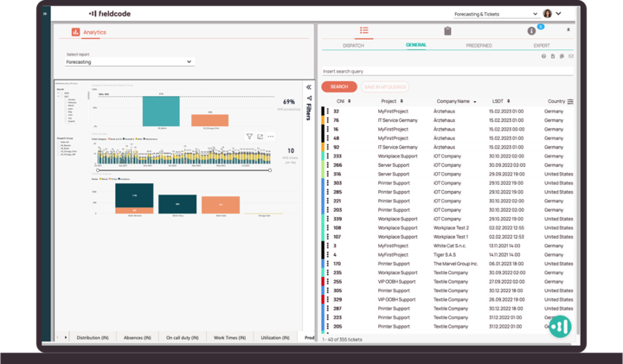This screenshot has height=364, width=623.
Task: Open the Work Times (IN) report tab
Action: (229, 338)
